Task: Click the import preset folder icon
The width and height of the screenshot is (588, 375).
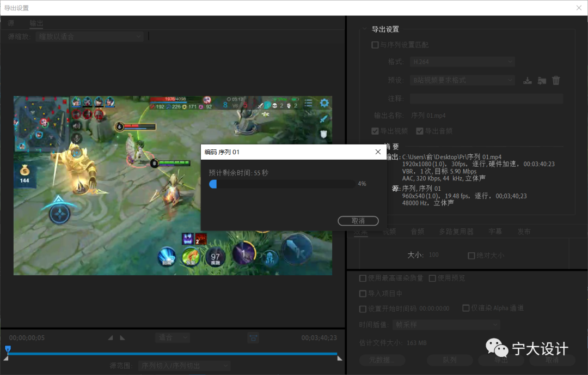Action: click(542, 80)
